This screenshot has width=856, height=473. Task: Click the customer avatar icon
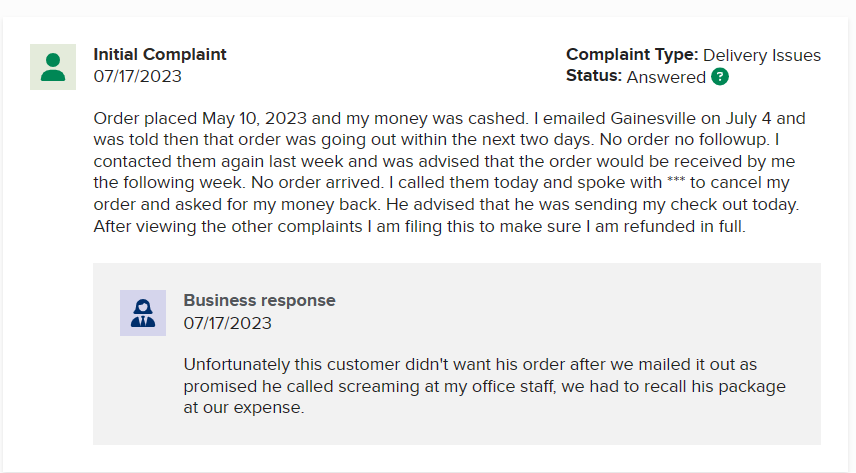(53, 67)
